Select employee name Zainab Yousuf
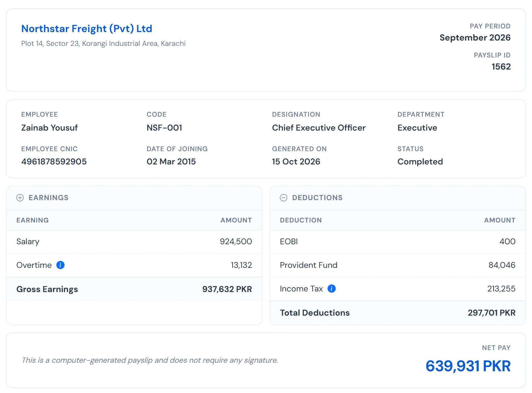This screenshot has width=532, height=393. (x=49, y=128)
